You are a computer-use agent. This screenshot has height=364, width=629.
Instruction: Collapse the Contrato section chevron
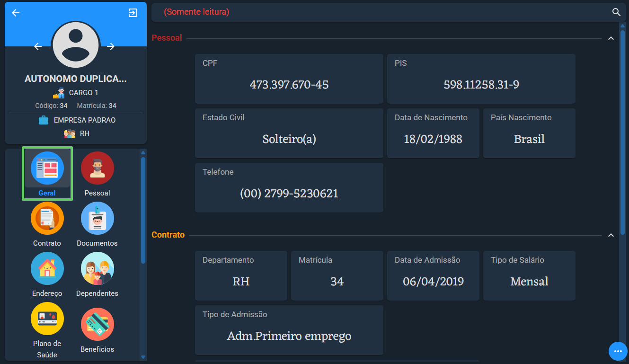(611, 235)
